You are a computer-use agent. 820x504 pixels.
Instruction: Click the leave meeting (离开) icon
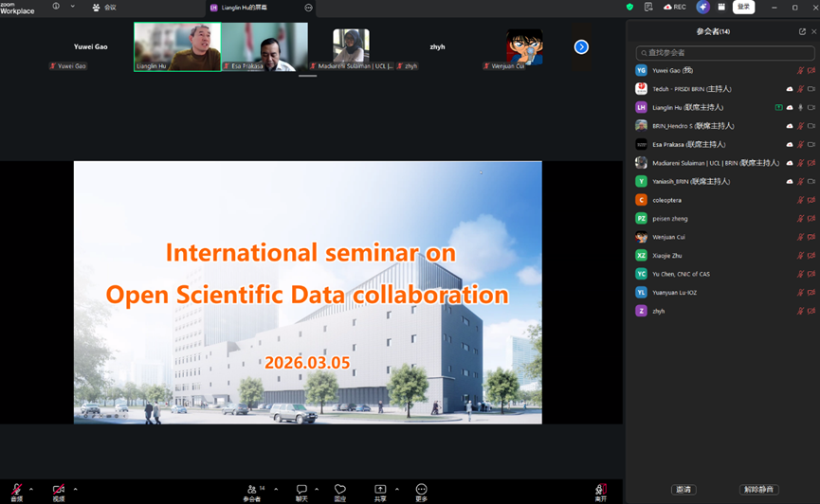pyautogui.click(x=600, y=490)
